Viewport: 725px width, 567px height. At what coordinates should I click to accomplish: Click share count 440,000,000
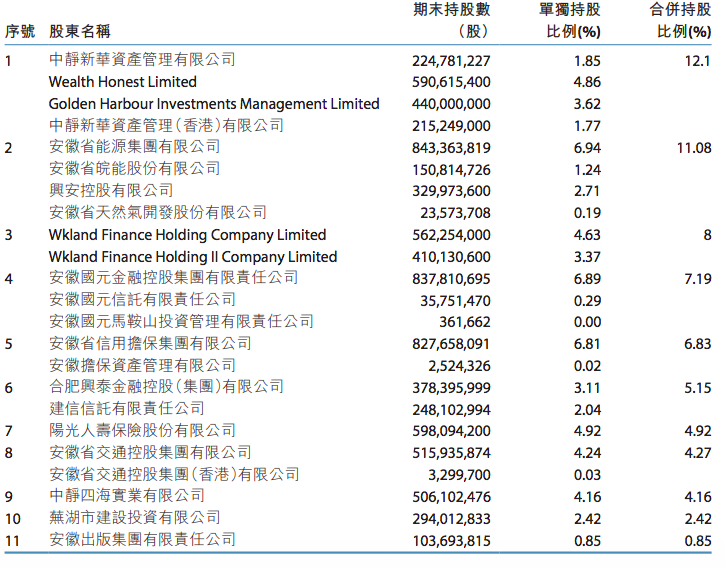coord(451,104)
